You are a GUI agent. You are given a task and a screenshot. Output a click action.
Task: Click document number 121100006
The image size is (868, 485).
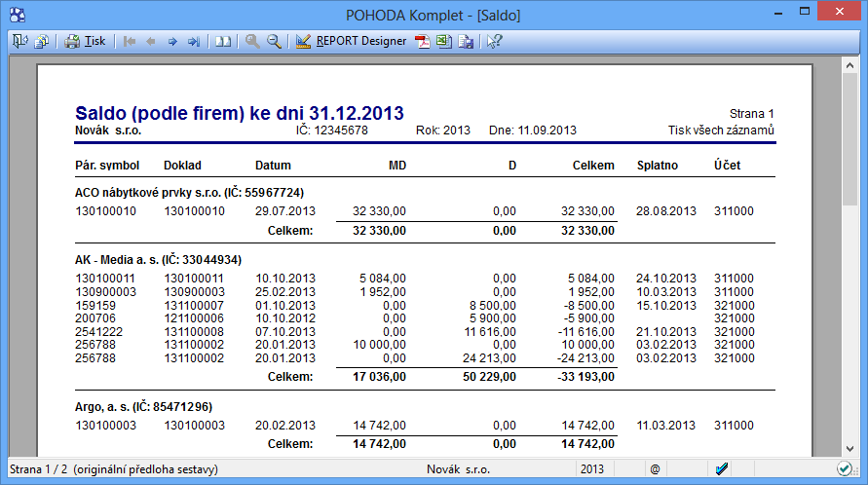194,318
